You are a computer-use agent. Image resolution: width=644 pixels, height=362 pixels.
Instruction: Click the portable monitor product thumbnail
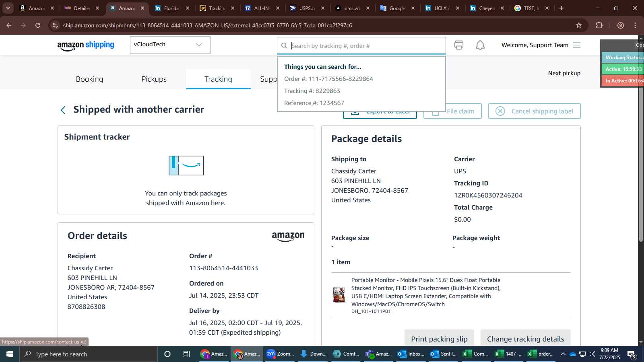[x=339, y=295]
